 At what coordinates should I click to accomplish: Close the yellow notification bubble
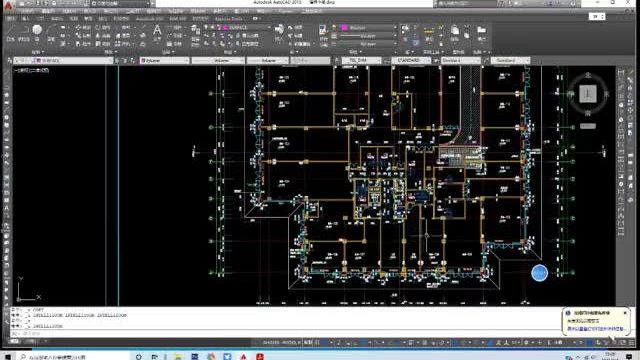(x=625, y=313)
